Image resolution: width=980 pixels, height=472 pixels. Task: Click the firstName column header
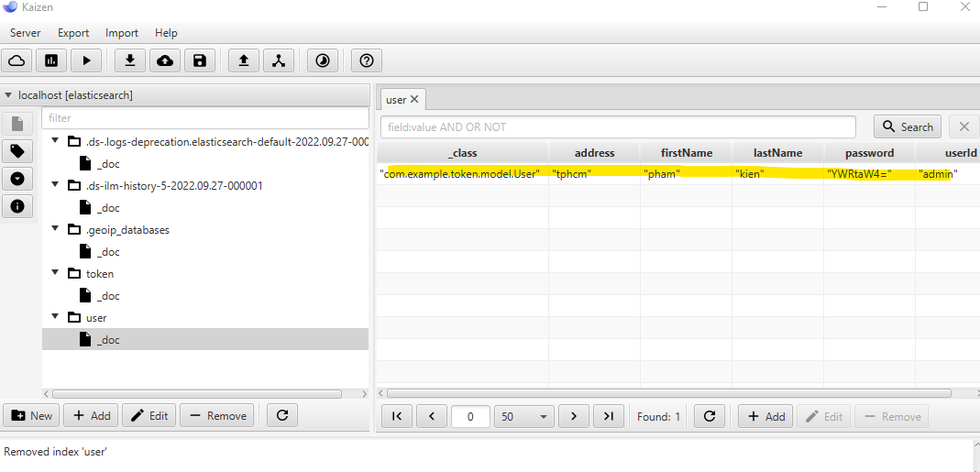[687, 152]
